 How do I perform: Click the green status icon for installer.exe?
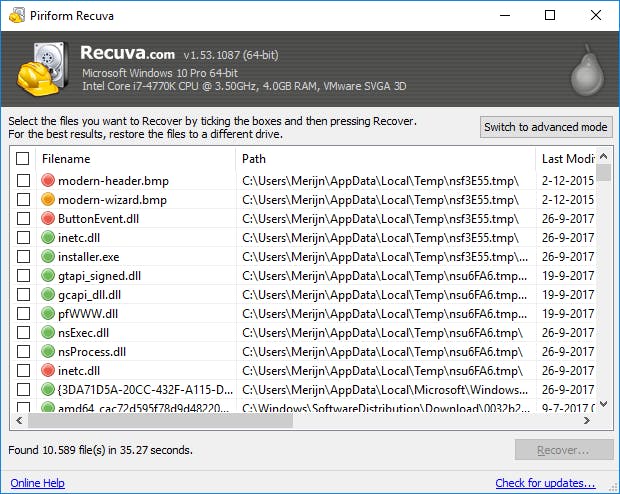48,257
